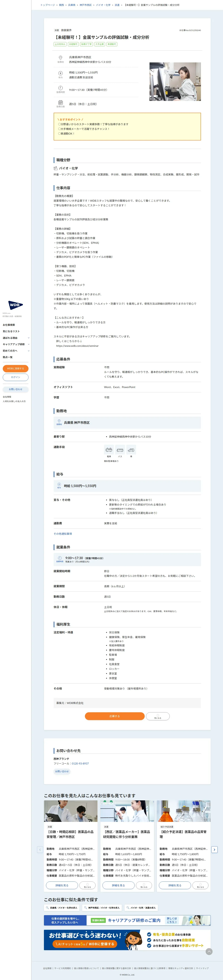Click the clock working-hours icon at top summary

[x=60, y=88]
